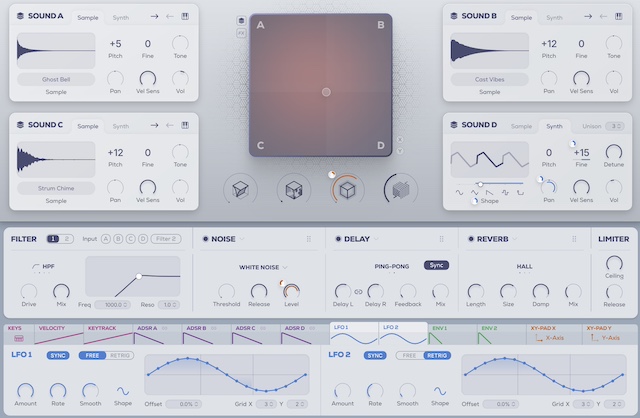Switch Sound A to the Synth tab
The height and width of the screenshot is (418, 640).
120,17
